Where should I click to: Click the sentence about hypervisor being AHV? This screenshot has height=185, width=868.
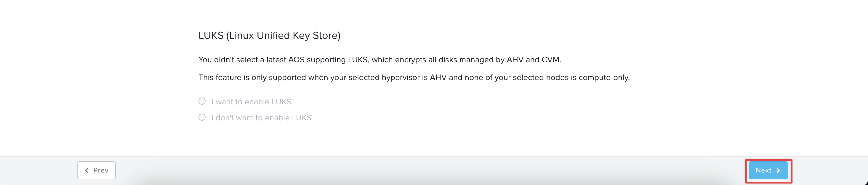click(x=414, y=77)
